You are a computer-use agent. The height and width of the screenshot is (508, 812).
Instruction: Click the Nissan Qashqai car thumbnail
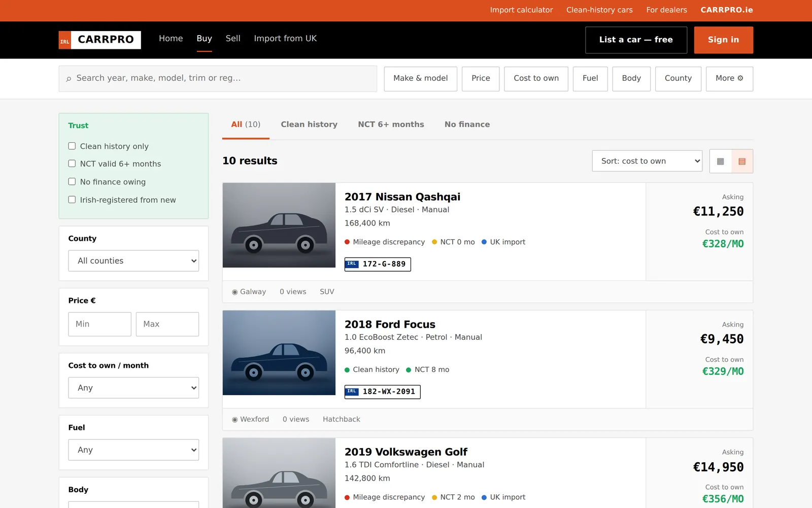point(279,225)
